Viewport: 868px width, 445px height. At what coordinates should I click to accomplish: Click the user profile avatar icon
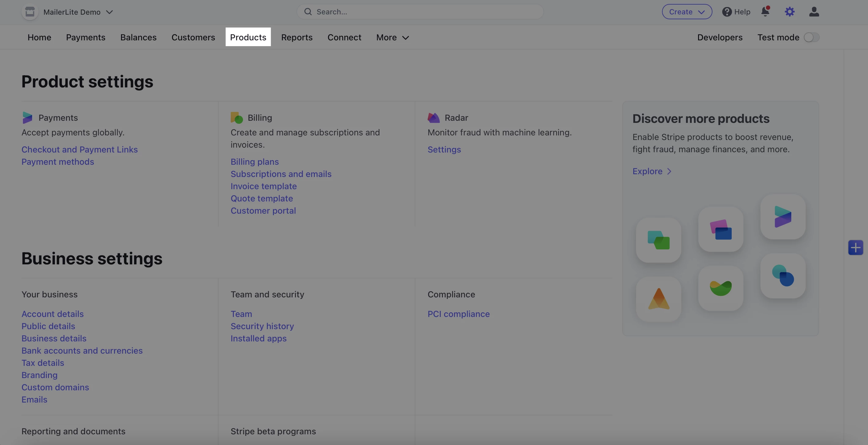click(814, 12)
